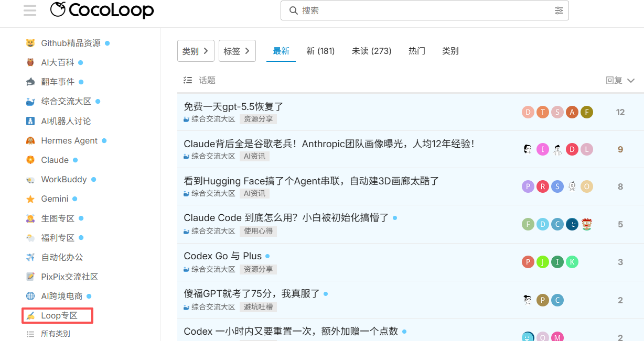This screenshot has width=644, height=341.
Task: Click reply count 12 on gpt-5.5 topic
Action: point(620,112)
